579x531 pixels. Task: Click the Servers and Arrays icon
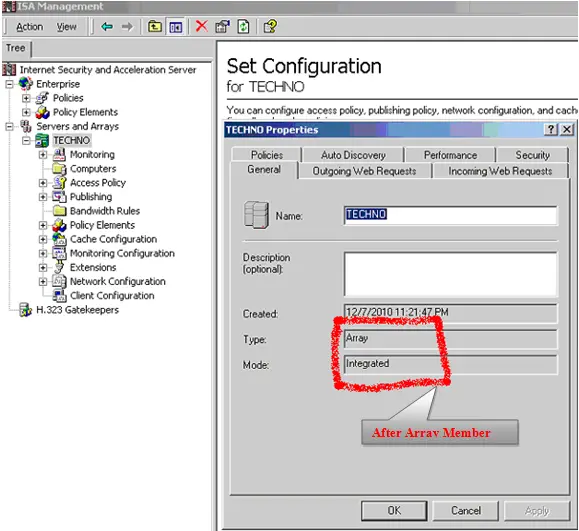click(x=25, y=126)
